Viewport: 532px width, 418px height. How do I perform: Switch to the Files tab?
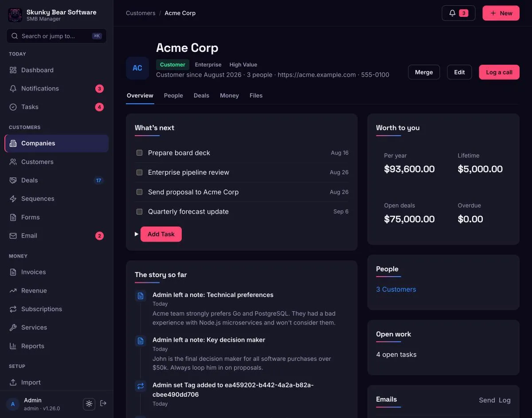pos(256,96)
